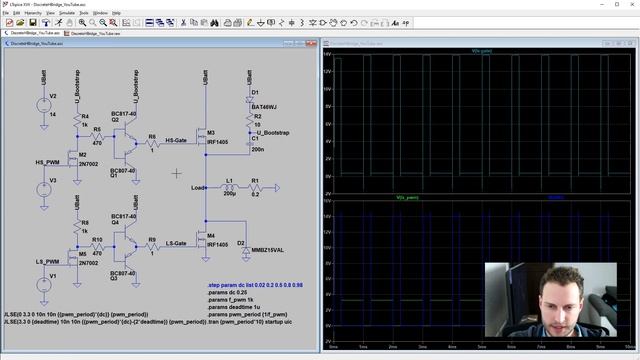Cut selection with the scissors icon

(183, 23)
